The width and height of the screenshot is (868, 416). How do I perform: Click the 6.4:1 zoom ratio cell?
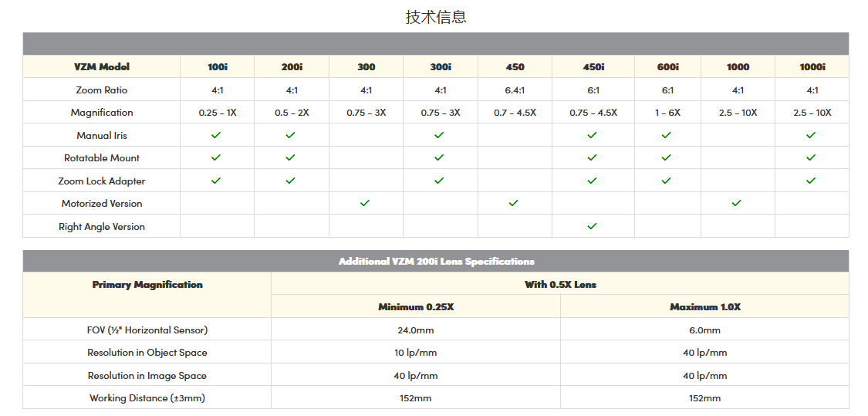(x=515, y=90)
